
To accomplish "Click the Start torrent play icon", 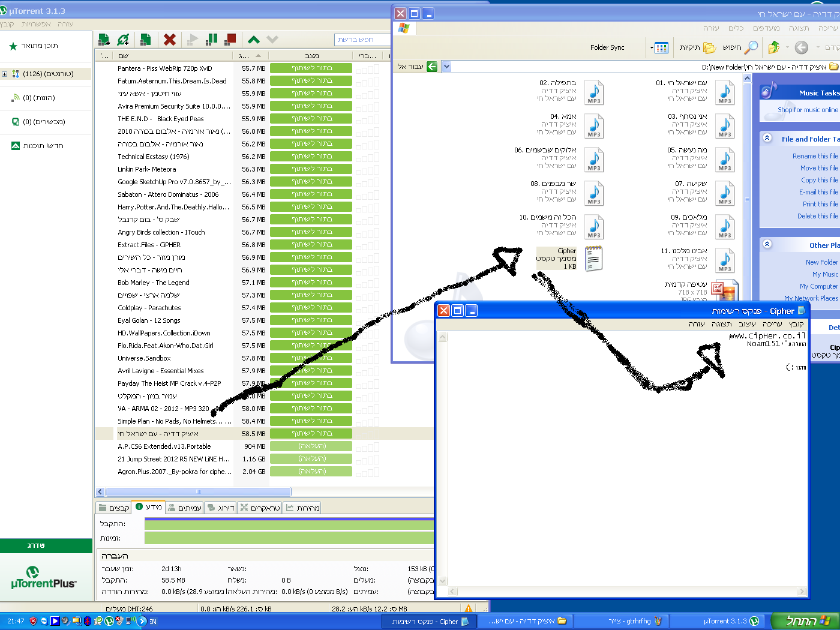I will click(192, 40).
